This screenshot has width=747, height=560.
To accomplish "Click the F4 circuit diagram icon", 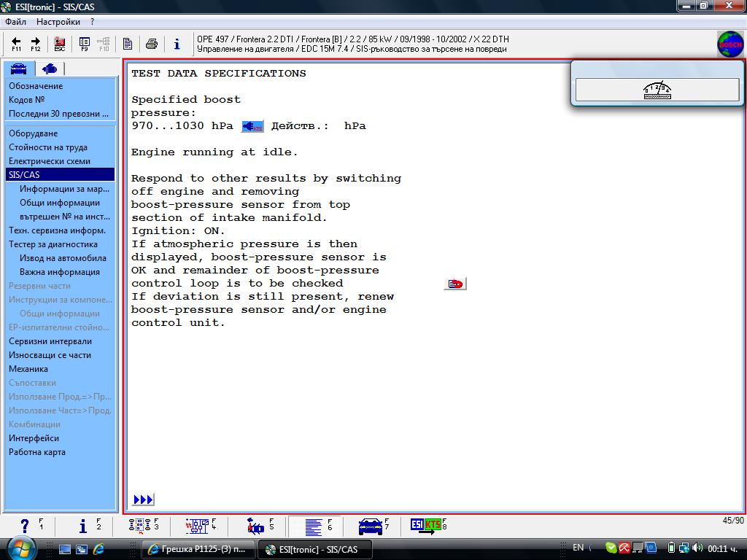I will (200, 526).
